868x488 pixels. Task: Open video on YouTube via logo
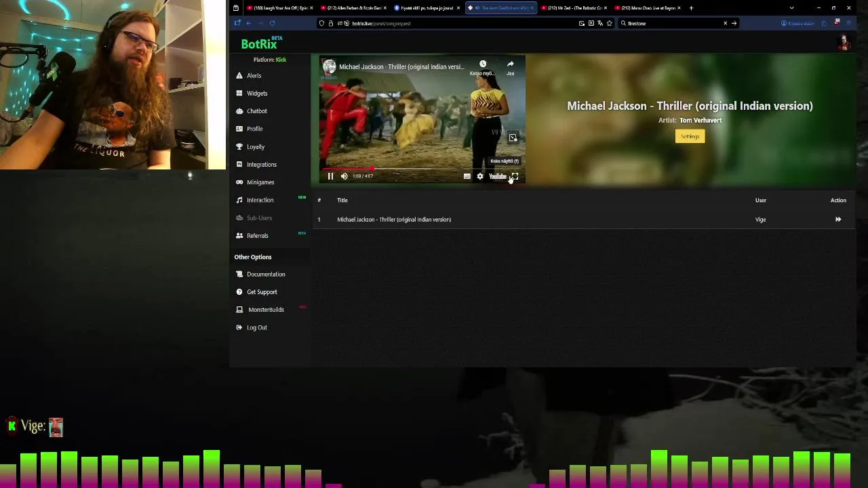point(498,176)
